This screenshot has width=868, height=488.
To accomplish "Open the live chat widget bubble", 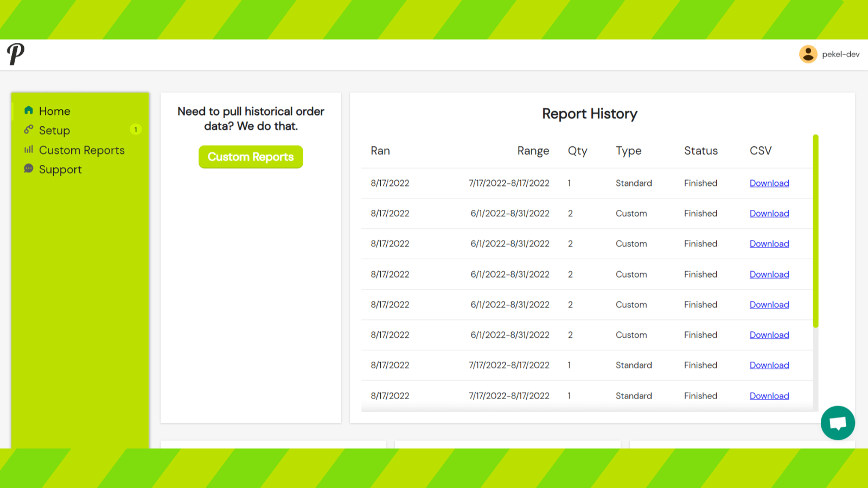I will point(838,423).
